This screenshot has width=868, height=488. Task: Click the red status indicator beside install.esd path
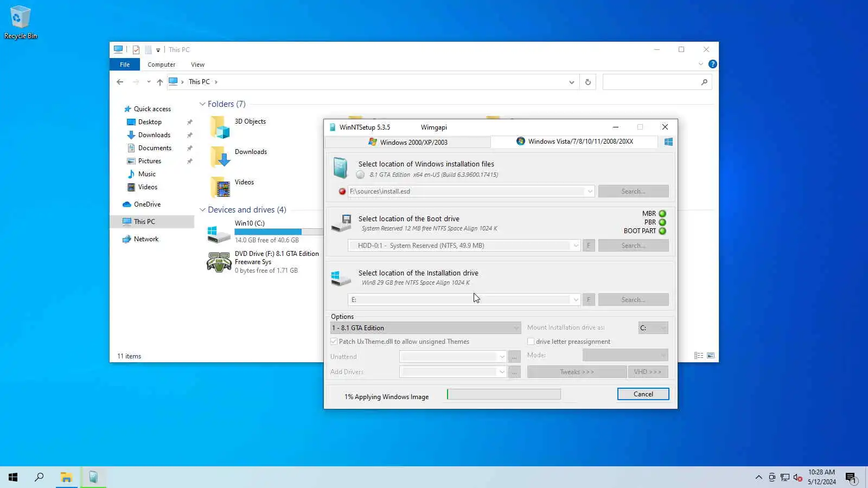(x=342, y=191)
